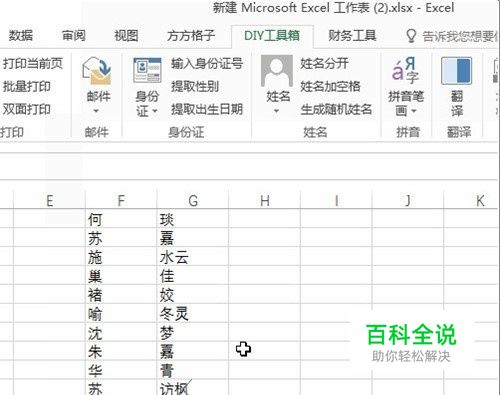
Task: Click 输入身份证号 button
Action: click(207, 63)
